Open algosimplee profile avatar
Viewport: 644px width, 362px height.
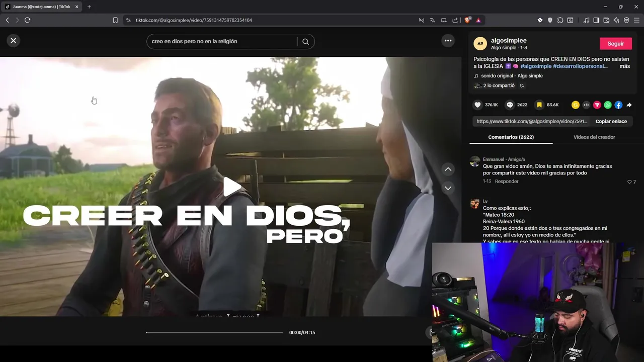click(480, 44)
